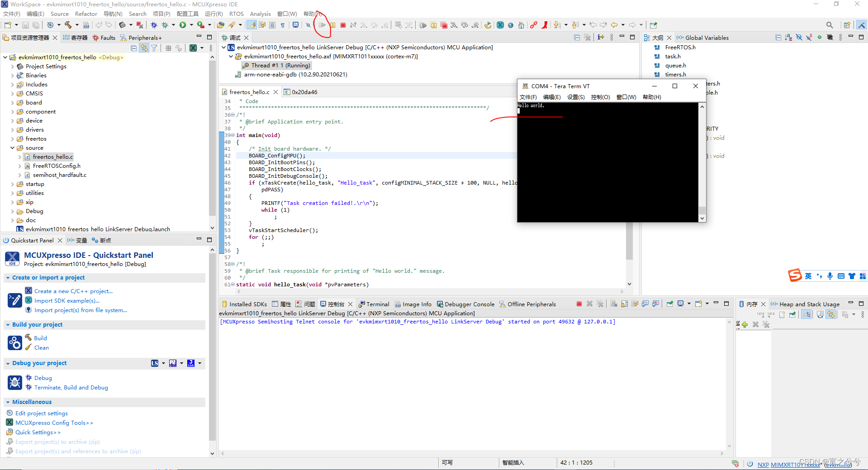Viewport: 868px width, 470px height.
Task: Switch to the Terminal tab
Action: tap(374, 304)
